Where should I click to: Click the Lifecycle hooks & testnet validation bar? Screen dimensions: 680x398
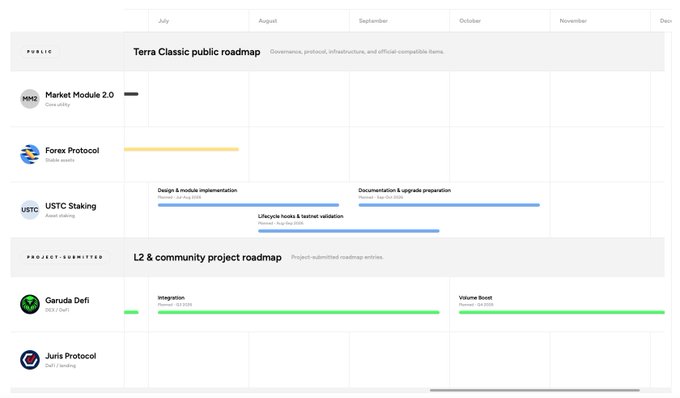click(x=349, y=231)
